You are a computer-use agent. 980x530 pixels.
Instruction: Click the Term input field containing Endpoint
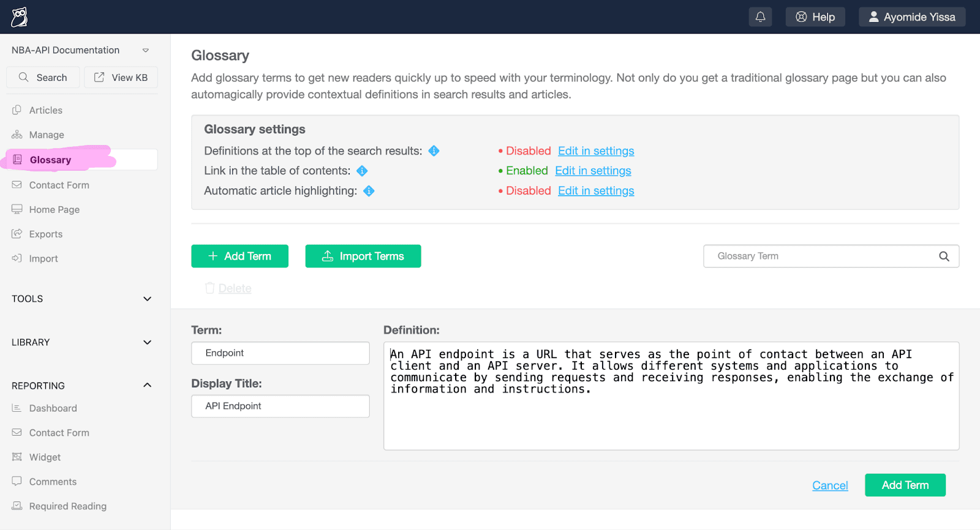[x=281, y=353]
